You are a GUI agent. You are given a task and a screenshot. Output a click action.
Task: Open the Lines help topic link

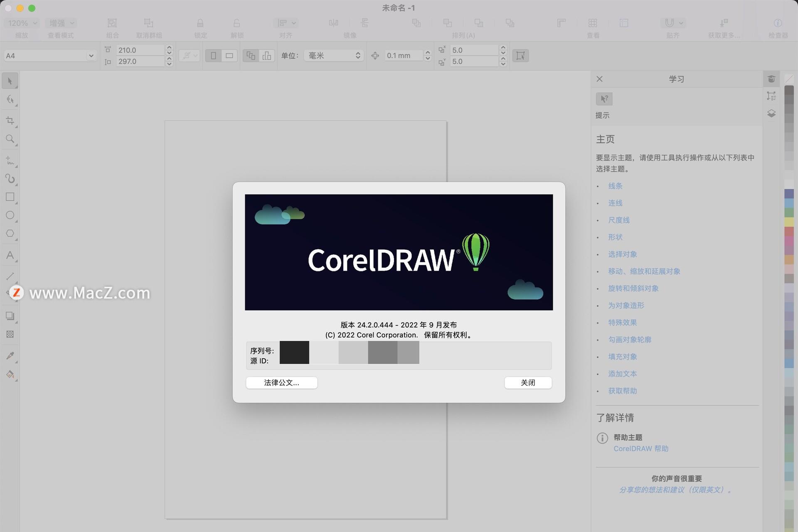point(616,186)
